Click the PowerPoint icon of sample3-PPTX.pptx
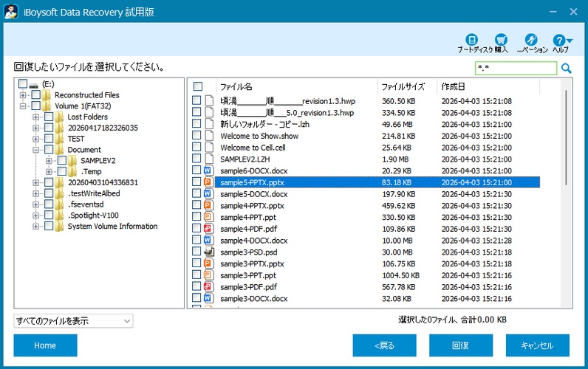This screenshot has height=369, width=588. 208,263
